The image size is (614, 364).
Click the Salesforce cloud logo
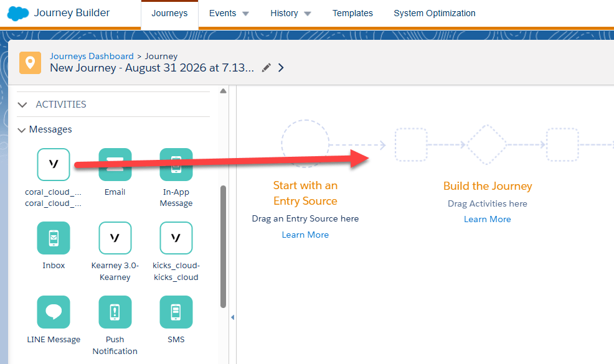[x=18, y=13]
